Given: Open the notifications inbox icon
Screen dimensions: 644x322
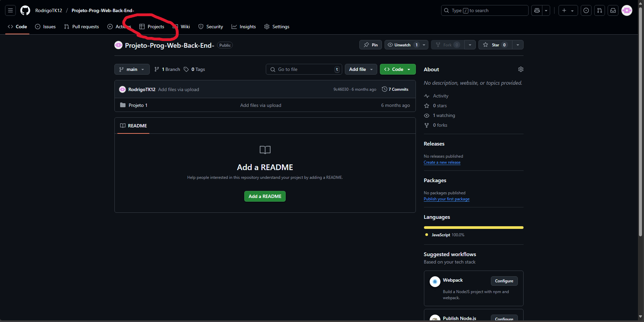Looking at the screenshot, I should pyautogui.click(x=613, y=10).
